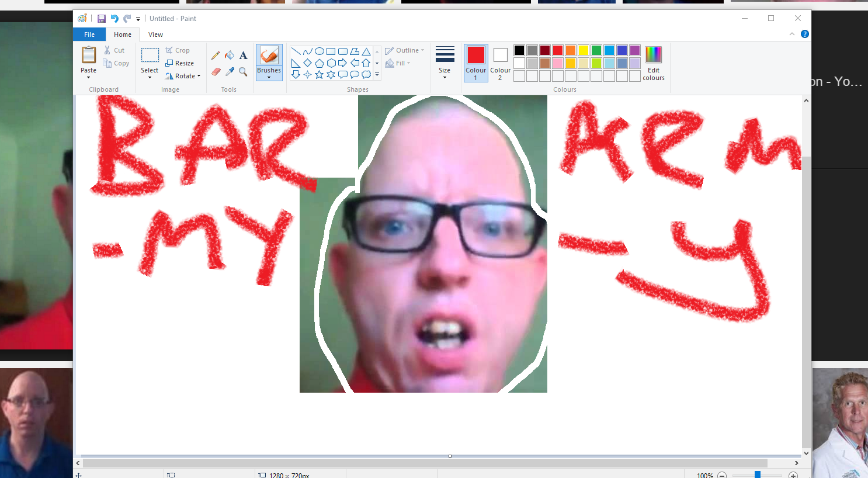The image size is (868, 478).
Task: Click the Copy button
Action: (x=116, y=63)
